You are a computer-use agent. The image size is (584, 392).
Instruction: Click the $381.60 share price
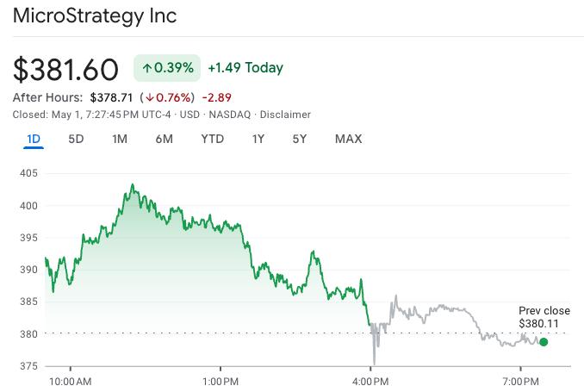coord(67,68)
